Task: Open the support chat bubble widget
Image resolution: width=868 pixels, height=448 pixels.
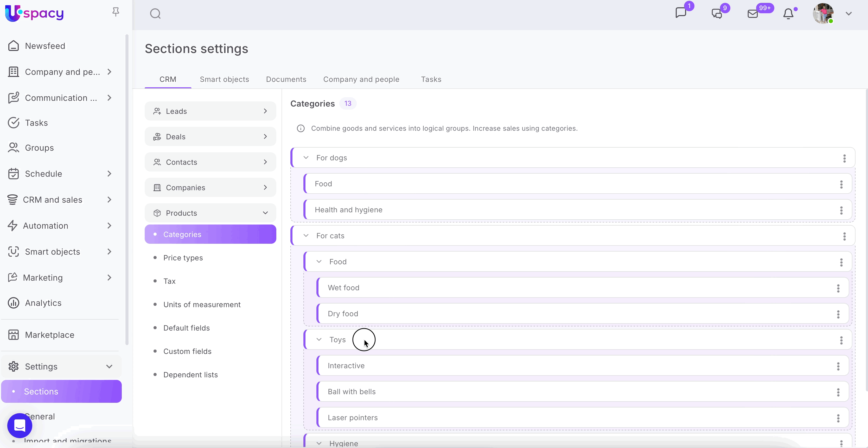Action: coord(20,425)
